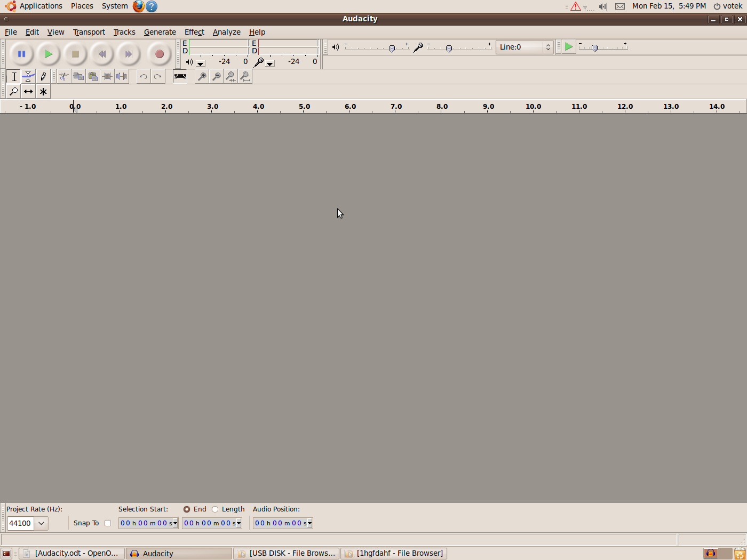Select the Multi-Tool (asterisk) mode

[x=43, y=91]
